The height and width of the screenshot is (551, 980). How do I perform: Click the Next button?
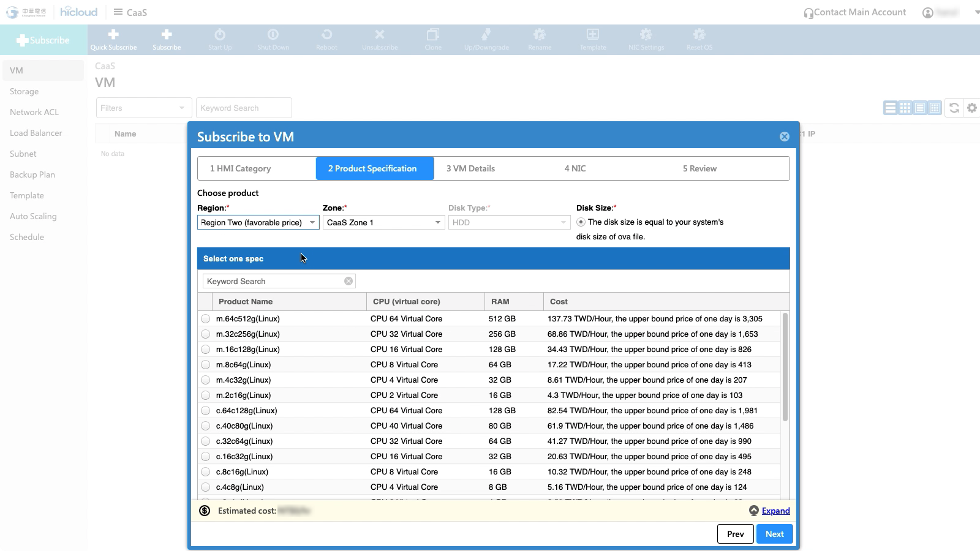coord(774,534)
